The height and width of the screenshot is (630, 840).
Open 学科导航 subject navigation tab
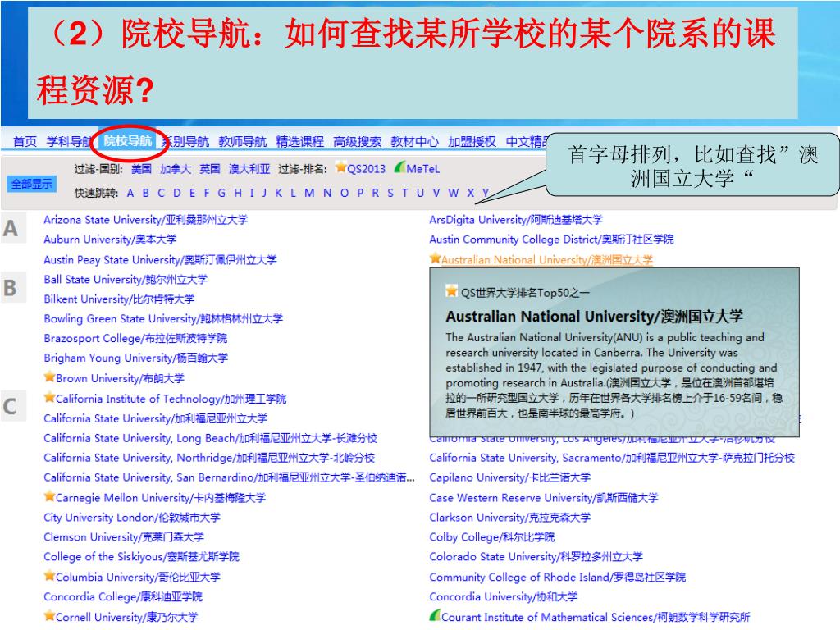coord(70,141)
